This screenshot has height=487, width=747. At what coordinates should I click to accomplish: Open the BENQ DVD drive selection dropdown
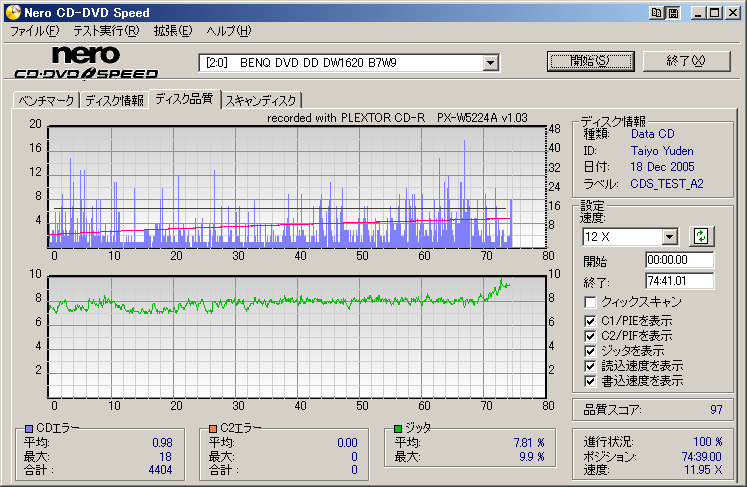pos(490,63)
